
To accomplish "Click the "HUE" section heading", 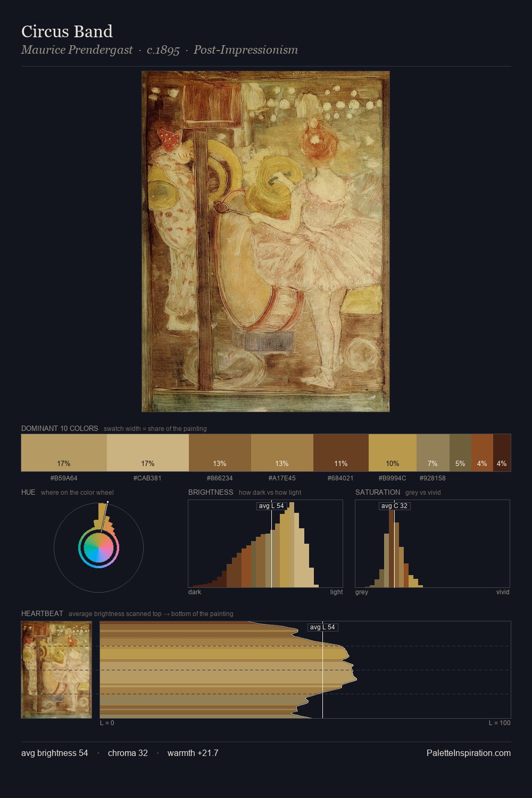I will point(28,492).
